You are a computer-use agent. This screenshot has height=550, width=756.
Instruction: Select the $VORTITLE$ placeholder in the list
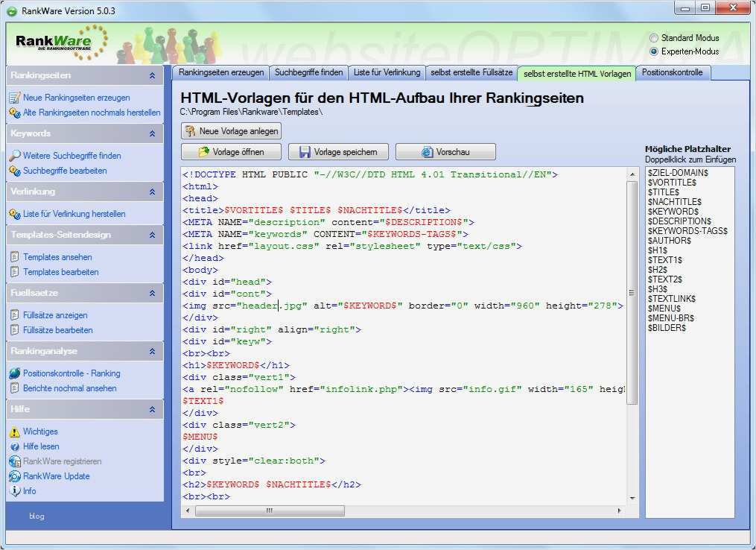tap(672, 183)
